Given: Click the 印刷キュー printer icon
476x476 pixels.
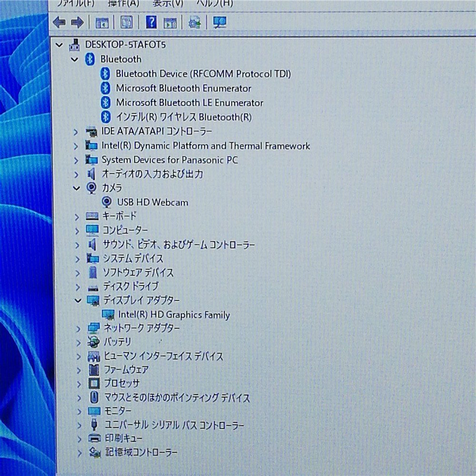Looking at the screenshot, I should pyautogui.click(x=94, y=439).
